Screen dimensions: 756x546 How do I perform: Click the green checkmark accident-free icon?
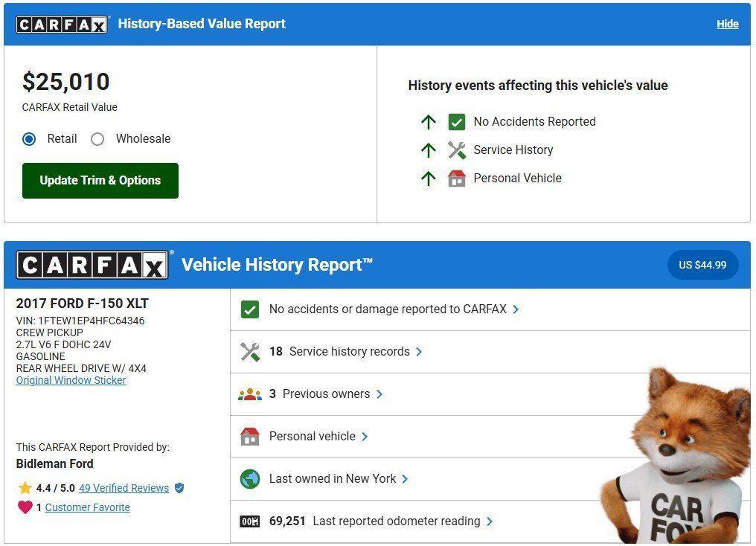pyautogui.click(x=249, y=309)
